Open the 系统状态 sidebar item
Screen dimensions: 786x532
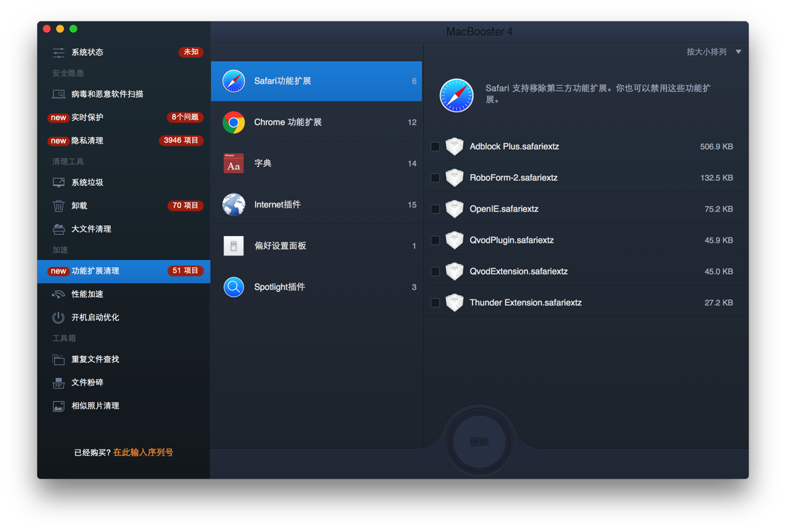pyautogui.click(x=124, y=53)
